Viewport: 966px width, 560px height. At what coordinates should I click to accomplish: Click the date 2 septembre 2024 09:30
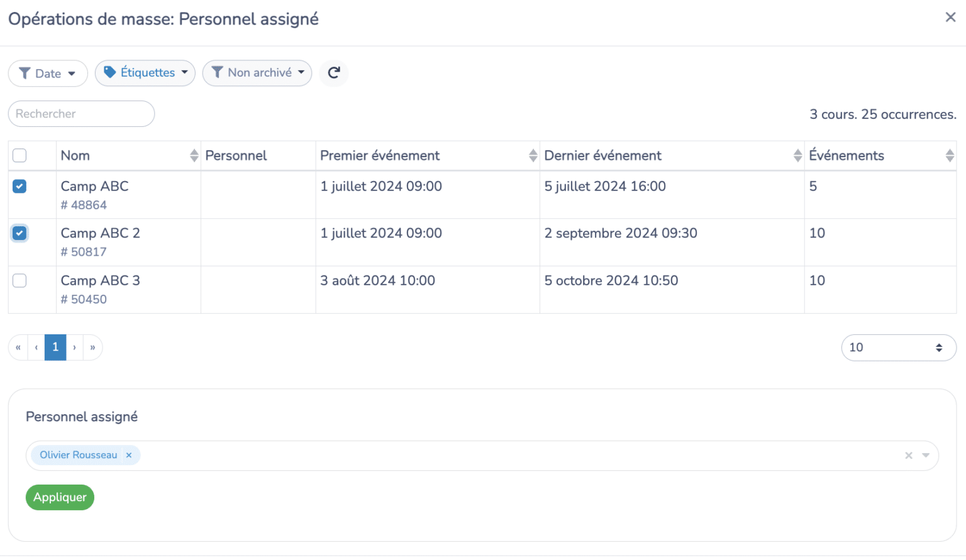621,233
